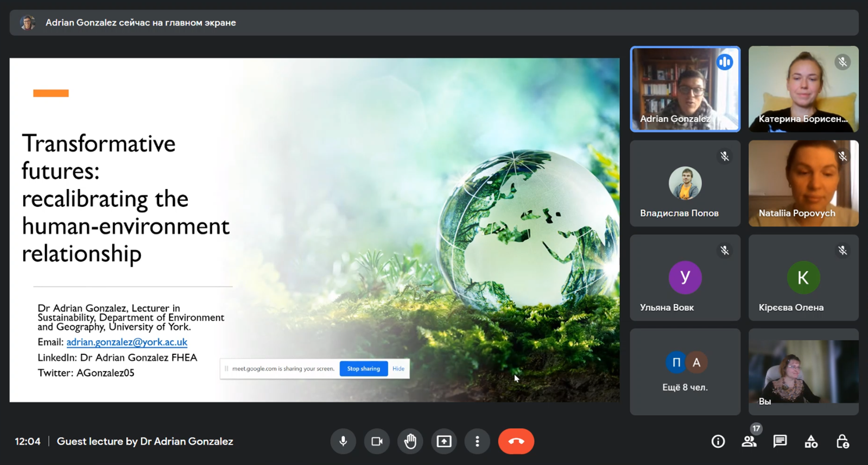Open the activities panel
868x465 pixels.
coord(811,442)
